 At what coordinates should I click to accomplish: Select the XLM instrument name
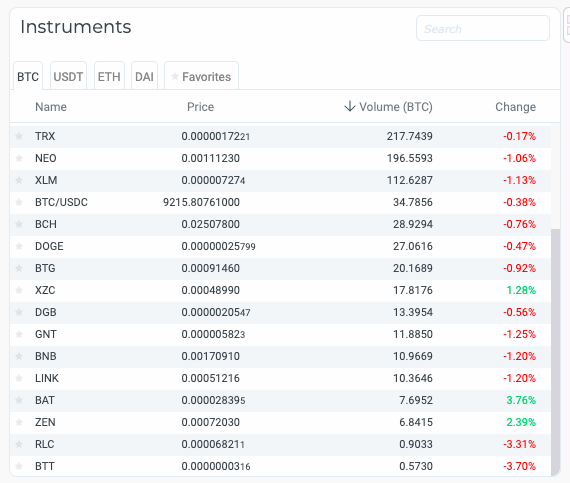(46, 180)
